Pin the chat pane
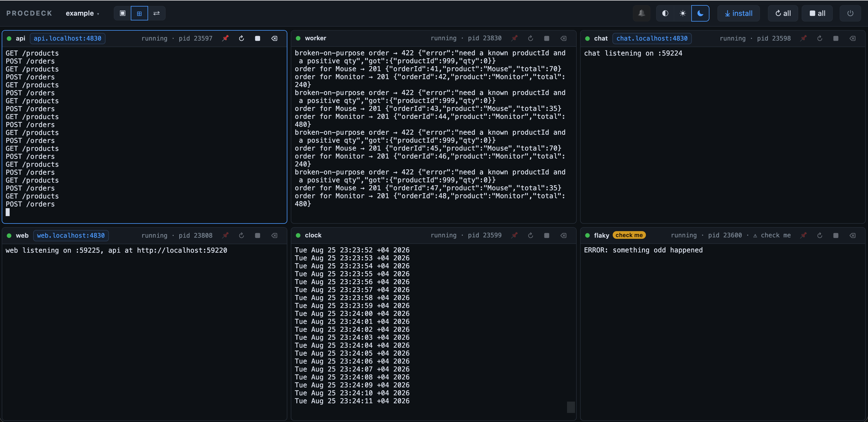The height and width of the screenshot is (422, 868). coord(804,38)
